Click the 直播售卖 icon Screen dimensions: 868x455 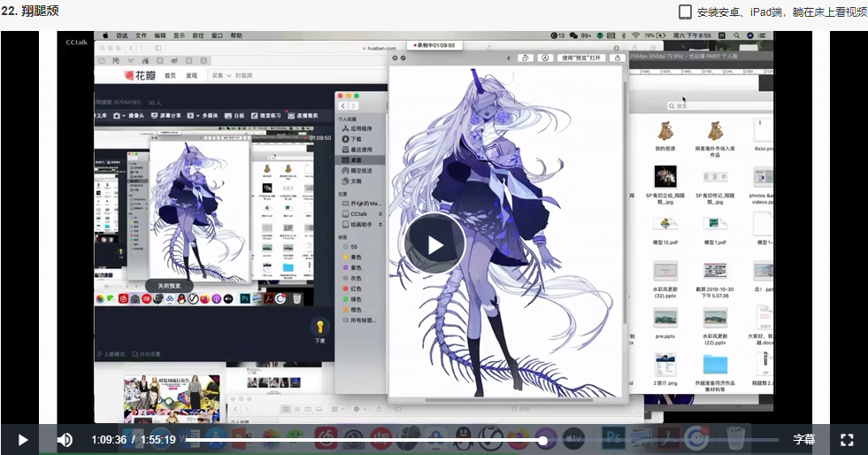pyautogui.click(x=291, y=116)
